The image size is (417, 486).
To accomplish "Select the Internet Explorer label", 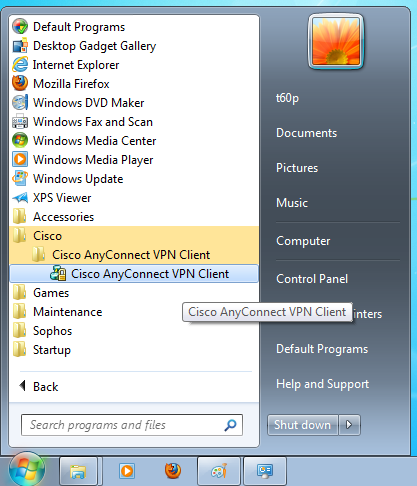I will tap(76, 65).
